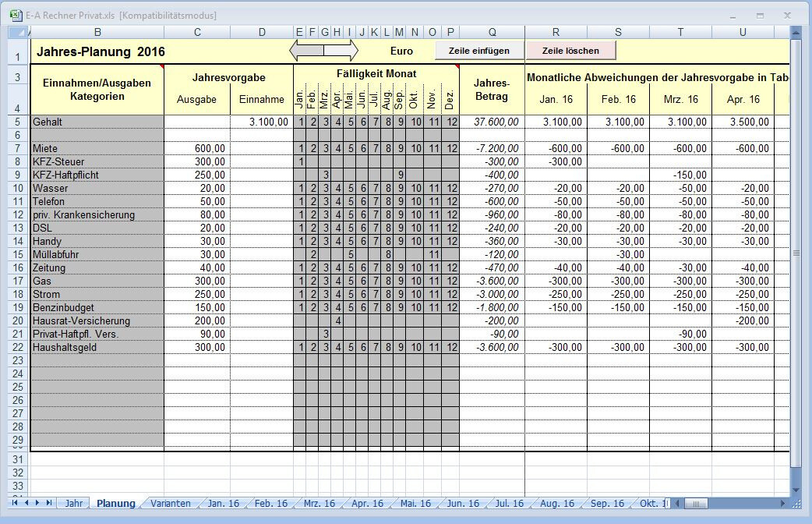
Task: Open the Mai. 16 sheet tab
Action: 415,503
